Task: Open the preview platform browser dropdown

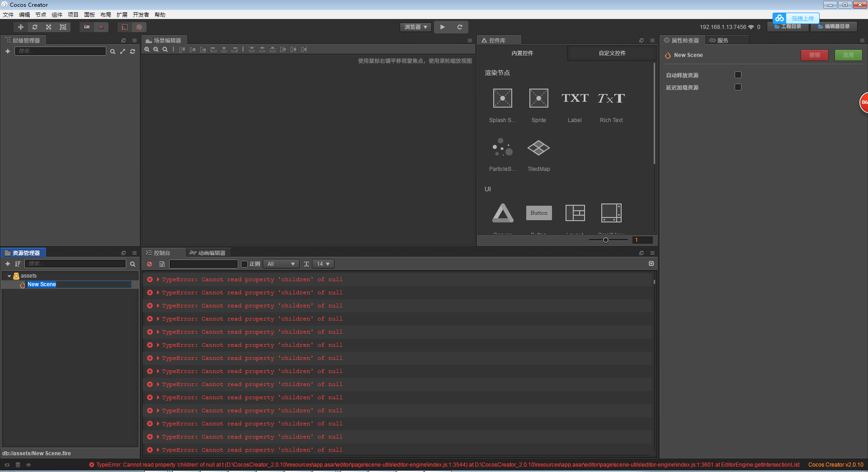Action: (415, 27)
